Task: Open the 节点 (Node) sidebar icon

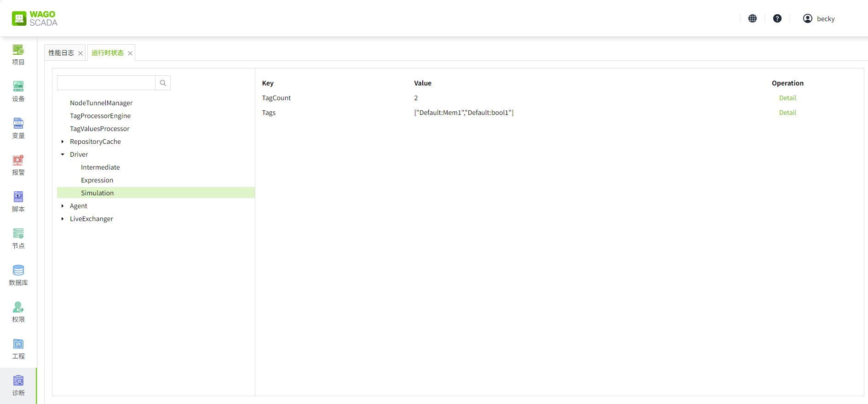Action: [x=18, y=239]
